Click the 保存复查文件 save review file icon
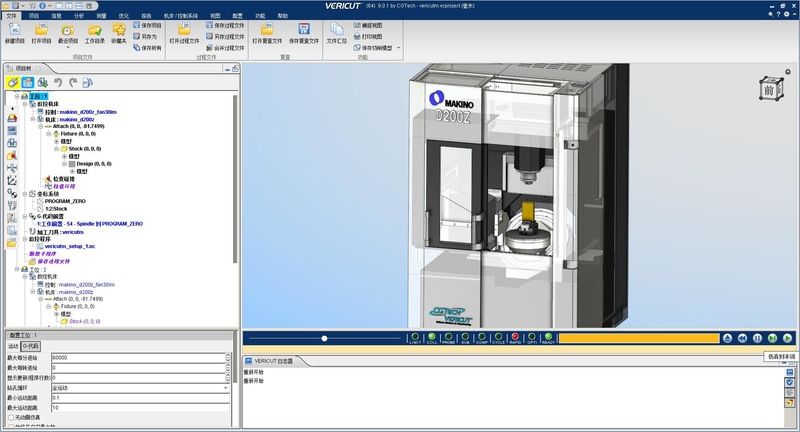Screen dimensions: 800x432 304,30
